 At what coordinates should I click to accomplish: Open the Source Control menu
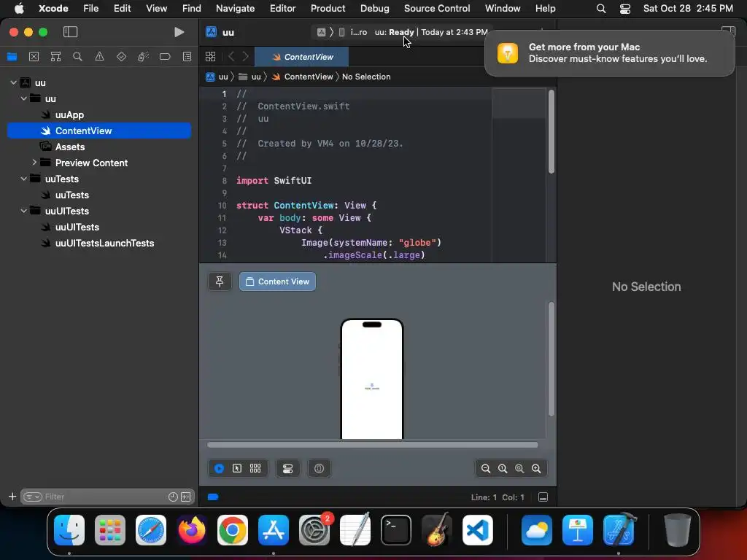[437, 8]
